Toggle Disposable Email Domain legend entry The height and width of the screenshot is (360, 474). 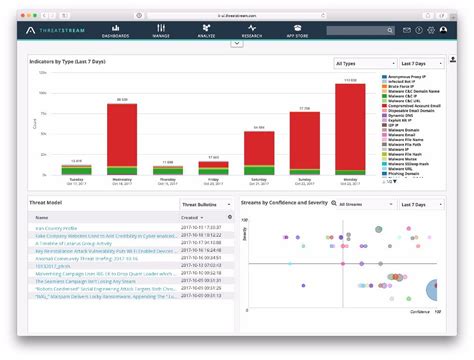coord(408,110)
